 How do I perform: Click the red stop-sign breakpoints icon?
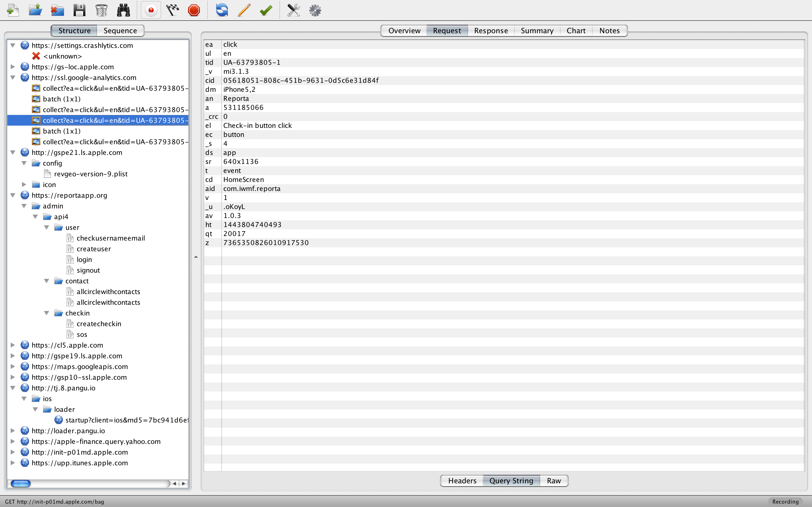(x=194, y=10)
